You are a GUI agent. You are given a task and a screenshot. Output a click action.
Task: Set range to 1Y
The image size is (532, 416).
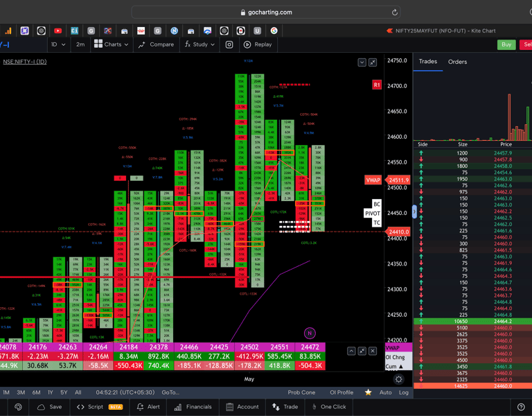point(50,392)
